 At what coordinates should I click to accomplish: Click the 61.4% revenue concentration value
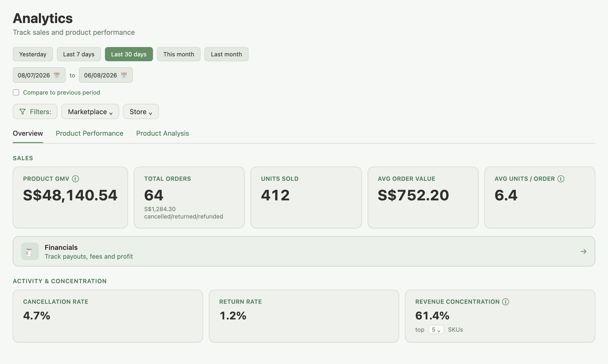pos(432,316)
